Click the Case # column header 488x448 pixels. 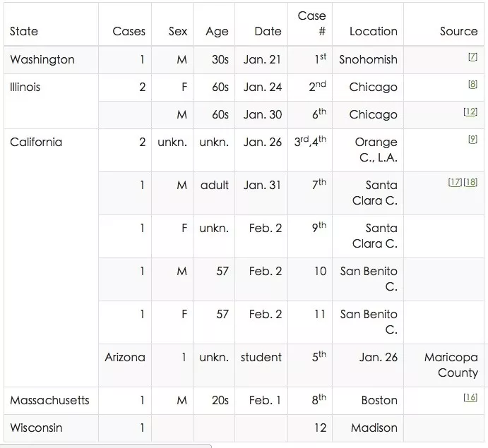click(x=312, y=23)
